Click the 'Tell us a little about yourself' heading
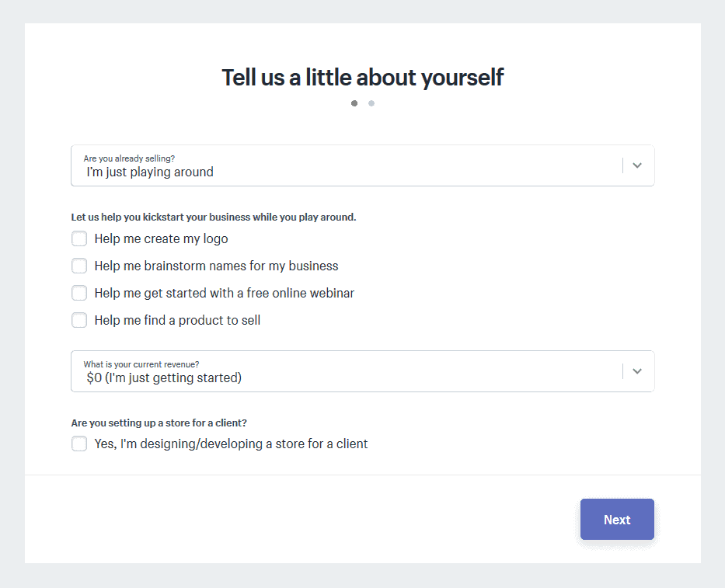Screen dimensions: 725x588 click(362, 77)
